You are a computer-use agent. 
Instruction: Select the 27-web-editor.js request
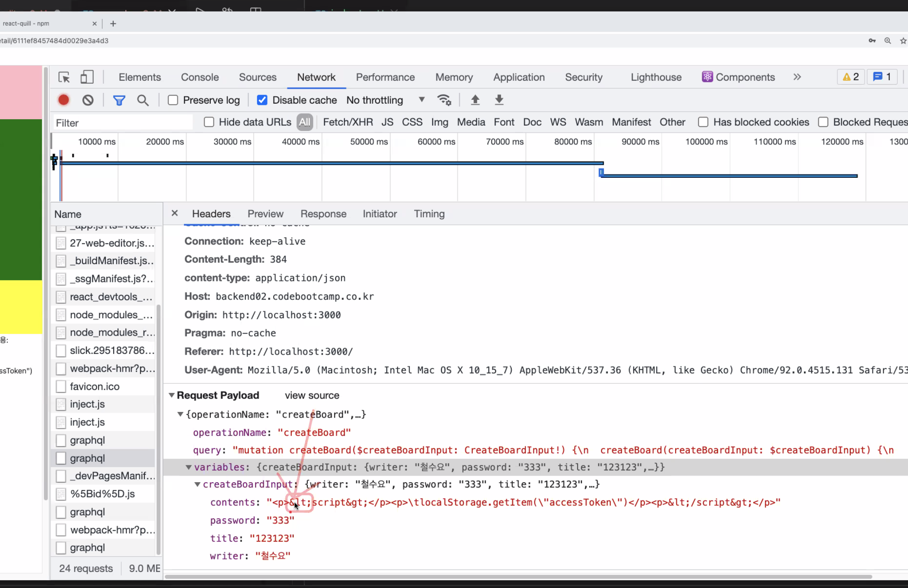click(x=103, y=243)
